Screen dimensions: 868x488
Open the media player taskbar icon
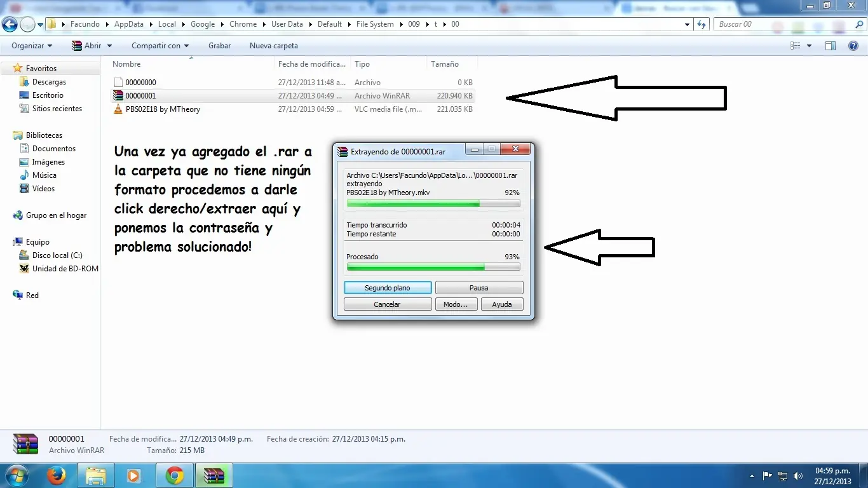pos(135,475)
